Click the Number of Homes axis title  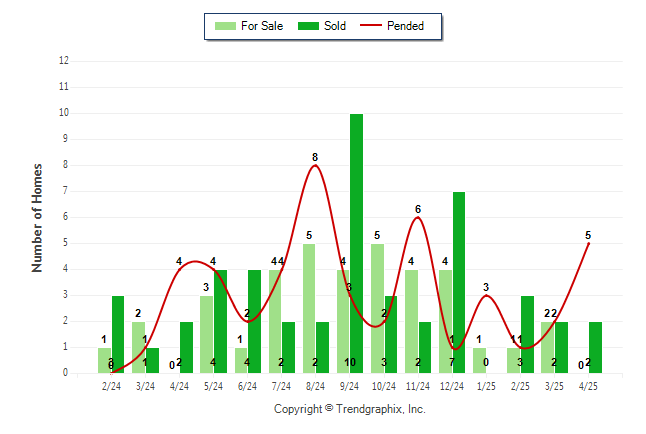(37, 218)
